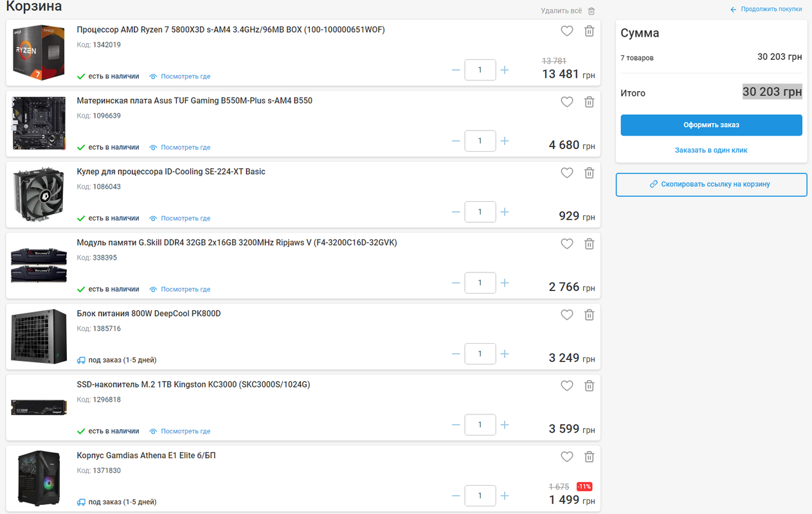Click 'Скопировать ссылку на корзину' button
Viewport: 812px width, 514px height.
click(x=711, y=184)
